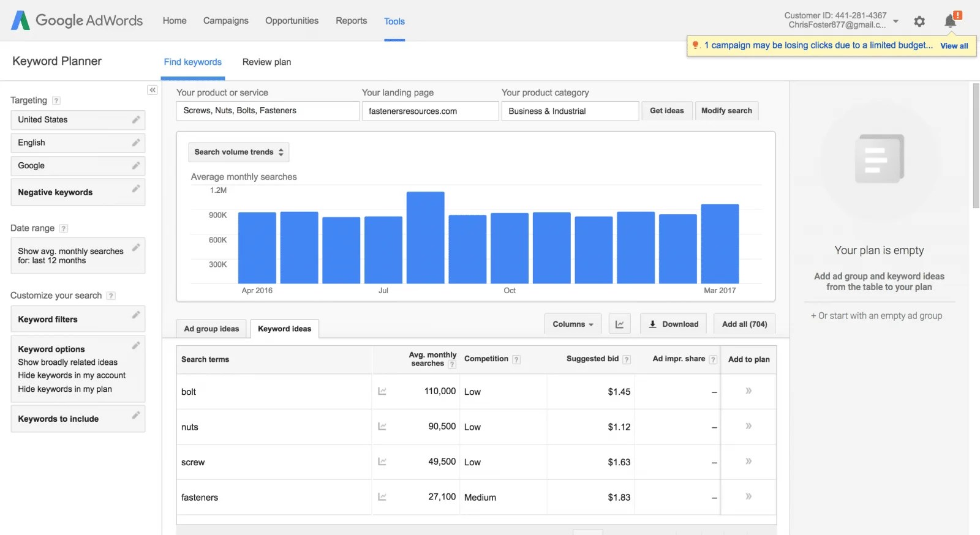Open Search volume trends dropdown

pos(239,152)
